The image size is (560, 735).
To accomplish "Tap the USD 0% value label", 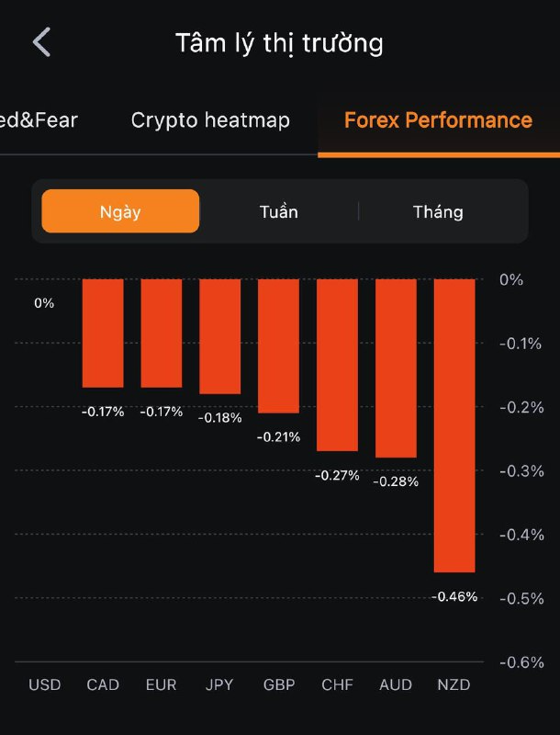I will 44,303.
